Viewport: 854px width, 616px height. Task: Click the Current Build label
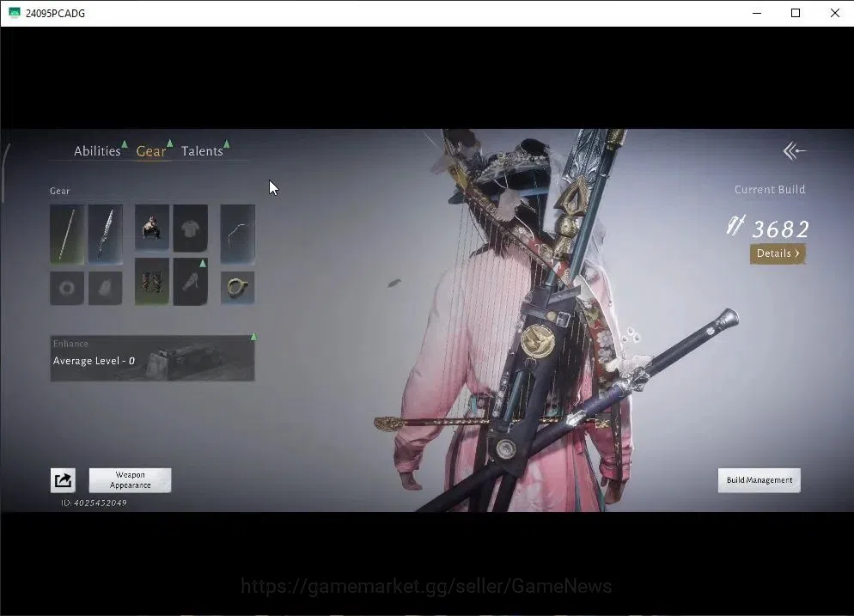click(x=770, y=190)
